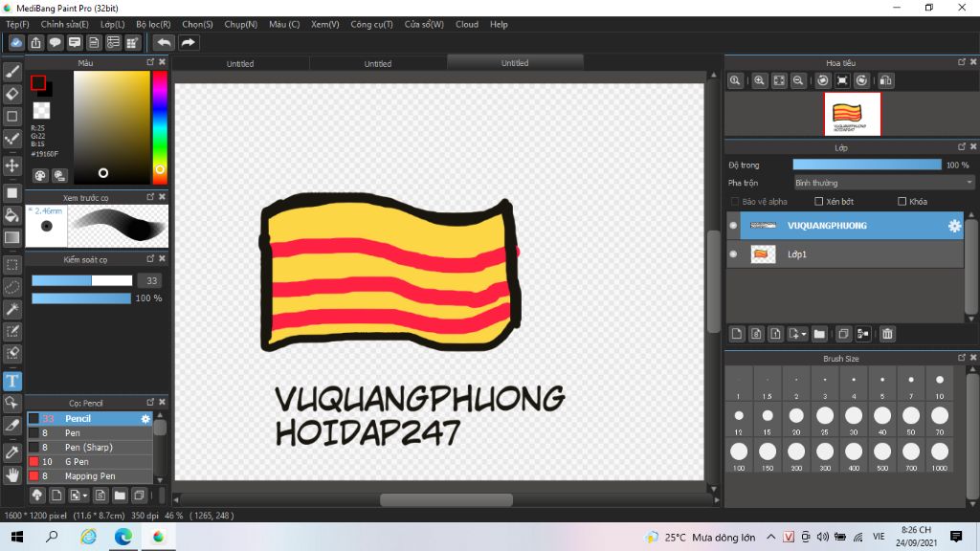Open the Tệp(F) menu
The height and width of the screenshot is (551, 980).
[x=17, y=24]
